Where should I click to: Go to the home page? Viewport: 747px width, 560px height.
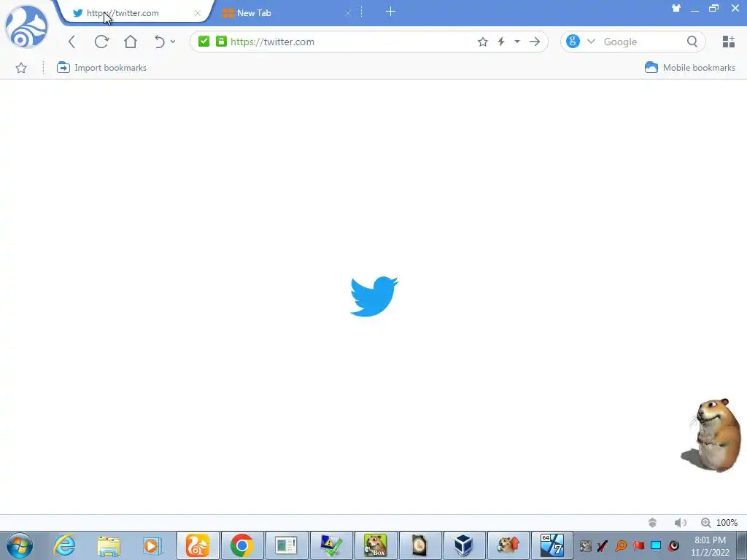click(x=131, y=42)
